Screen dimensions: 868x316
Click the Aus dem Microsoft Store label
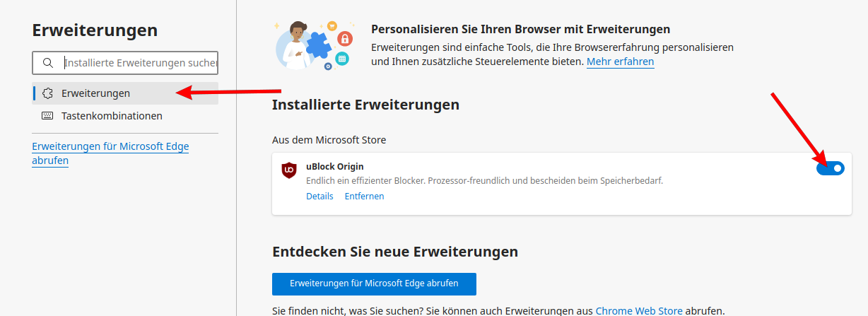coord(329,140)
